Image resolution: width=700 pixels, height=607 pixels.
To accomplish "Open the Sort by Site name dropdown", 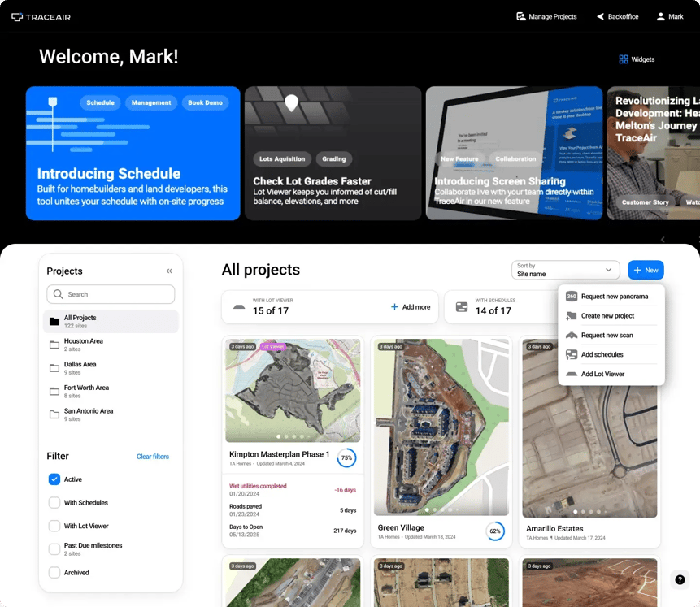I will 565,269.
